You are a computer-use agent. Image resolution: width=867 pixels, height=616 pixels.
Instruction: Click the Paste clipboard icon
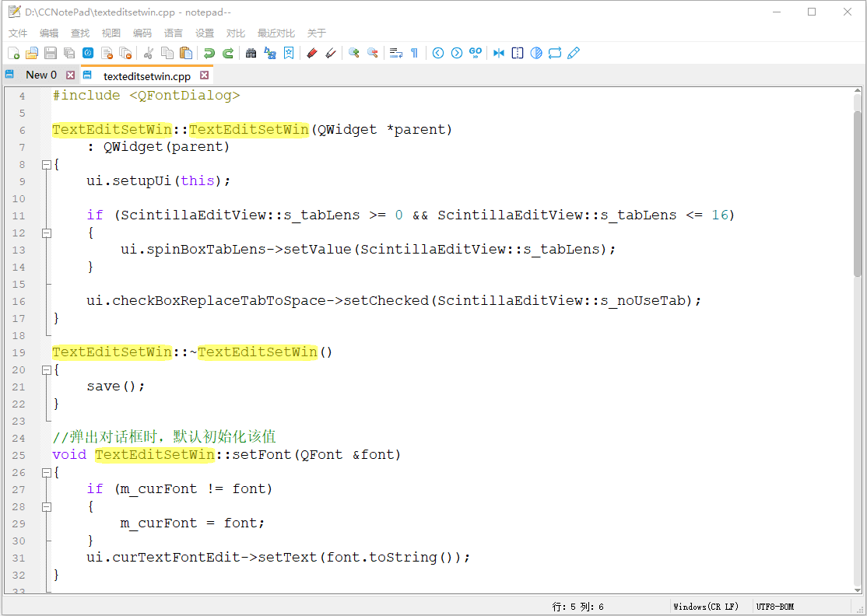point(186,53)
